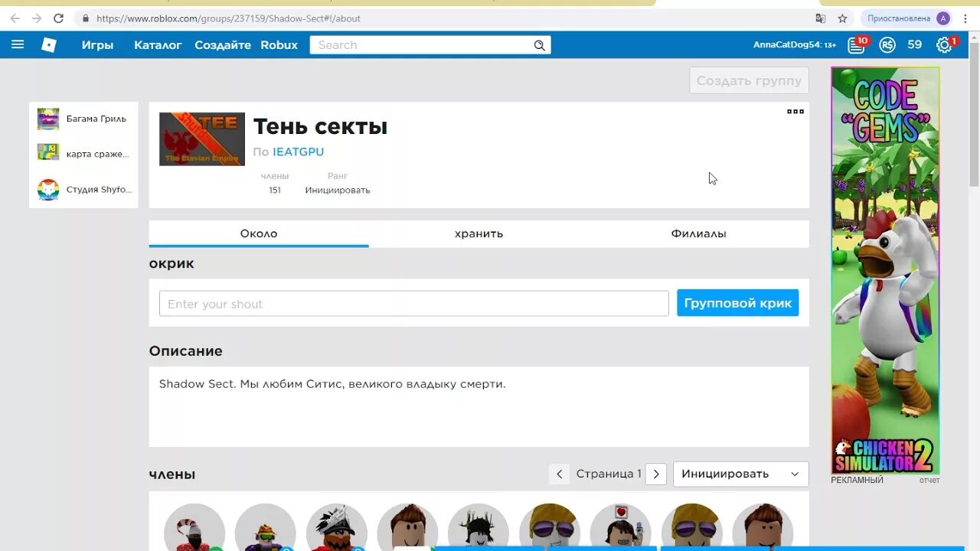Open the Создайте nav item
The width and height of the screenshot is (980, 551).
pos(223,45)
